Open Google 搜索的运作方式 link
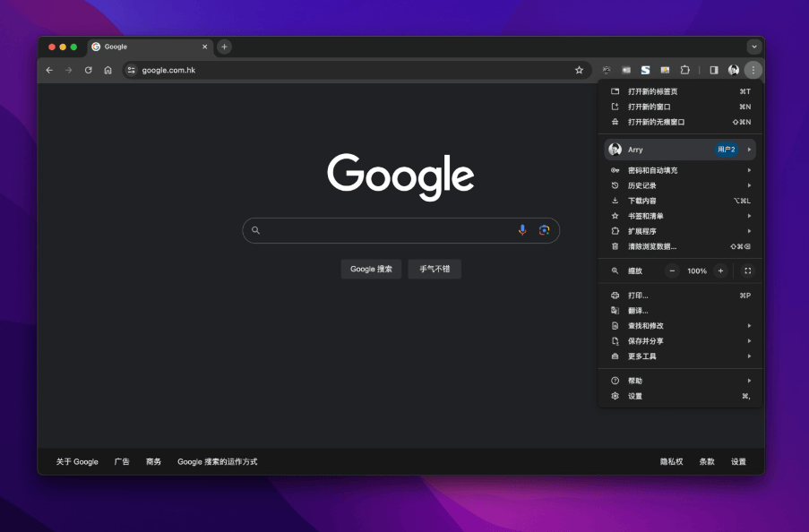 point(217,462)
